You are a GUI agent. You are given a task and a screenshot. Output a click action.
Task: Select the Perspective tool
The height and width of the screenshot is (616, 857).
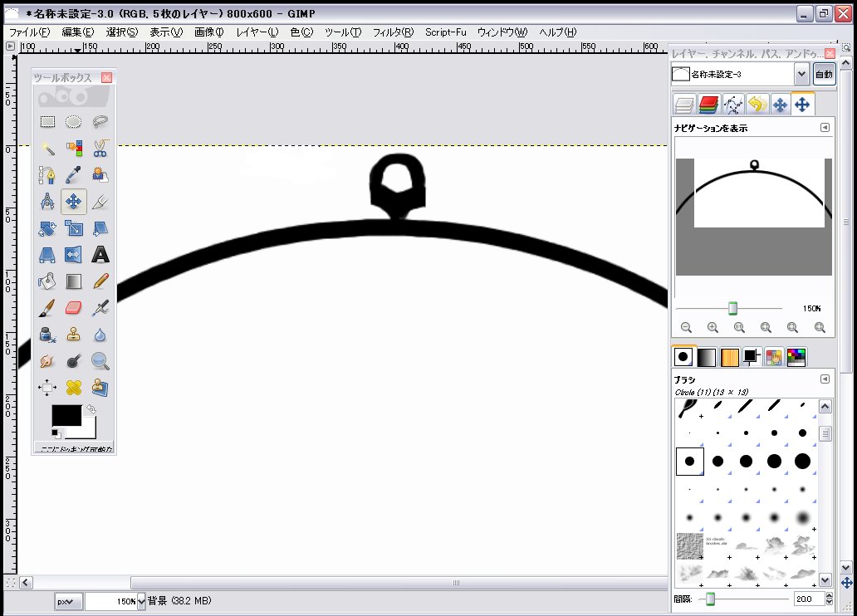(x=47, y=255)
